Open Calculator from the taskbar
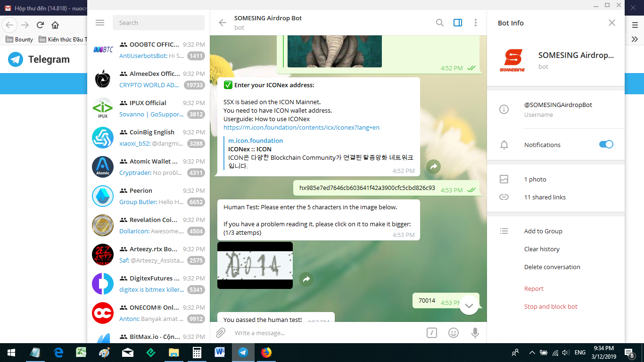Image resolution: width=644 pixels, height=362 pixels. (x=197, y=352)
